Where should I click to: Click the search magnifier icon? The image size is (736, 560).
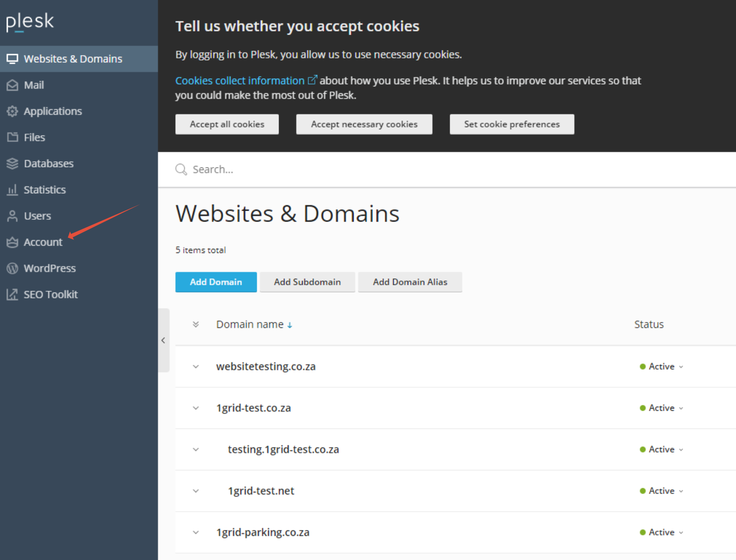pos(181,170)
